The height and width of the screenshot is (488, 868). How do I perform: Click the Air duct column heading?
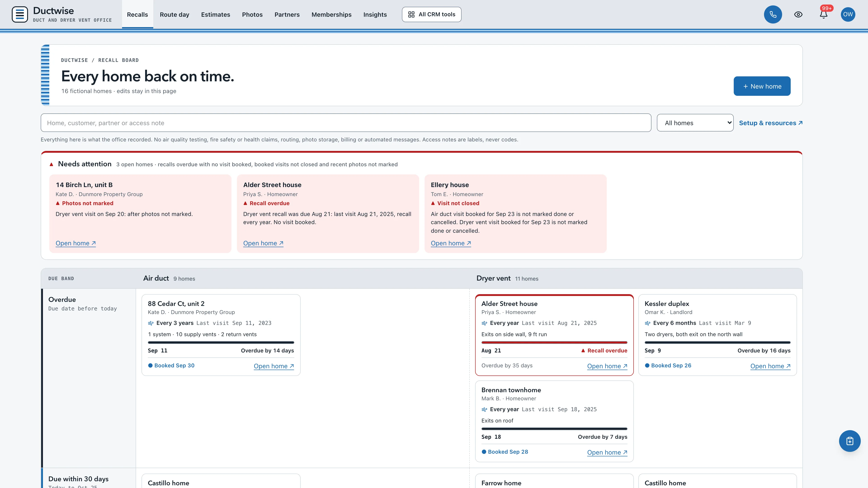[156, 278]
